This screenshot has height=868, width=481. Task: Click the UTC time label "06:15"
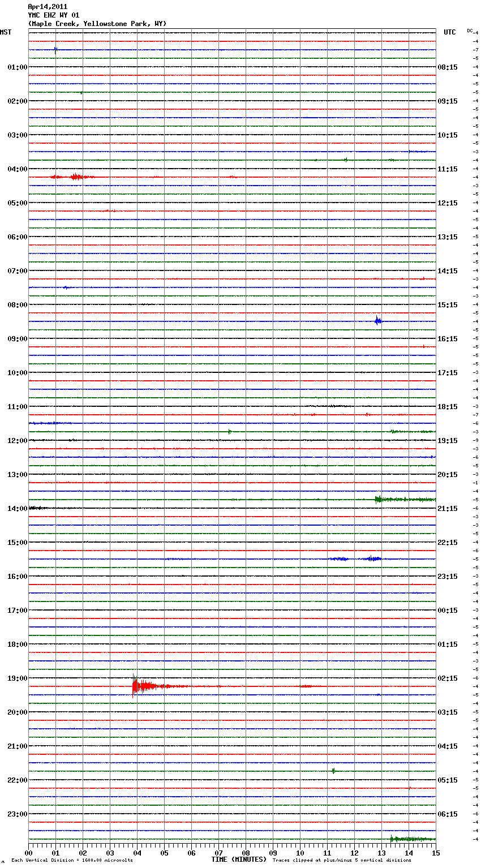(x=448, y=814)
